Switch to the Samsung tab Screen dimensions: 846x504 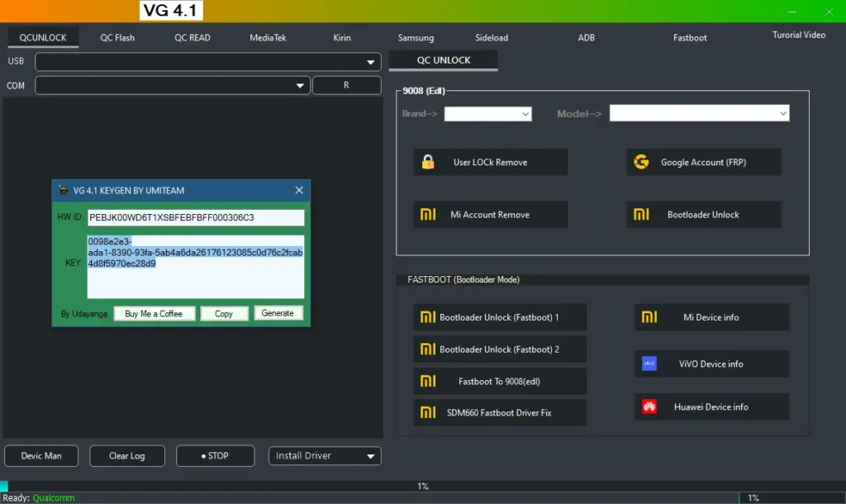click(x=416, y=38)
